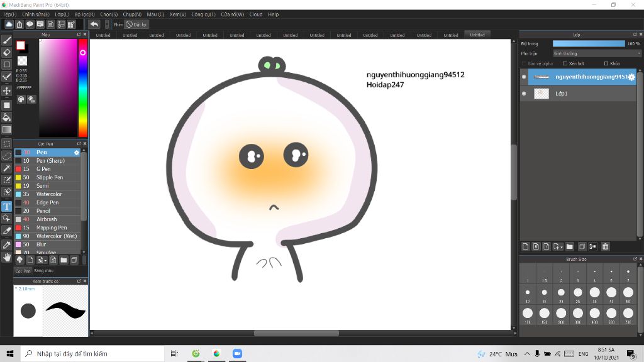This screenshot has width=644, height=362.
Task: Click the speech bubble toolbar icon
Action: [x=30, y=25]
